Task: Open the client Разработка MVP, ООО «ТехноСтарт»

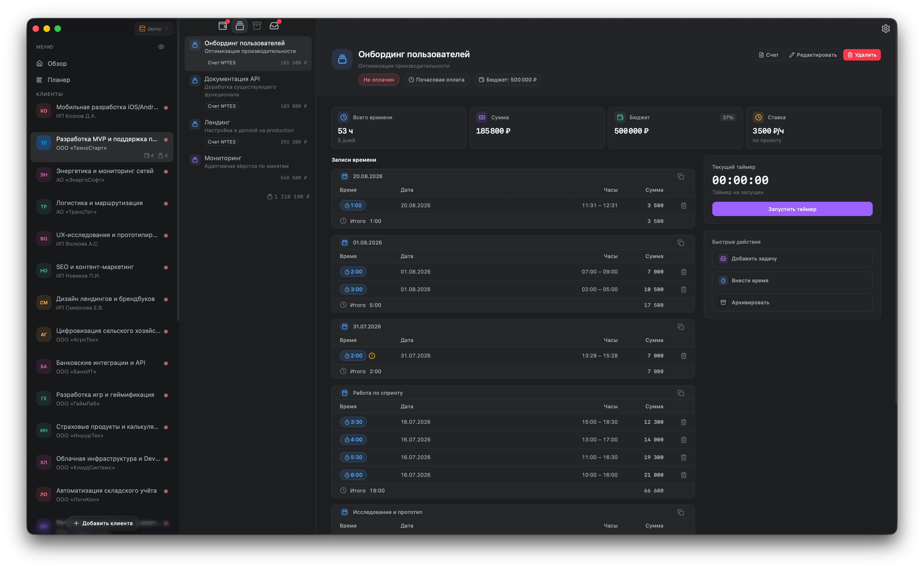Action: coord(102,147)
